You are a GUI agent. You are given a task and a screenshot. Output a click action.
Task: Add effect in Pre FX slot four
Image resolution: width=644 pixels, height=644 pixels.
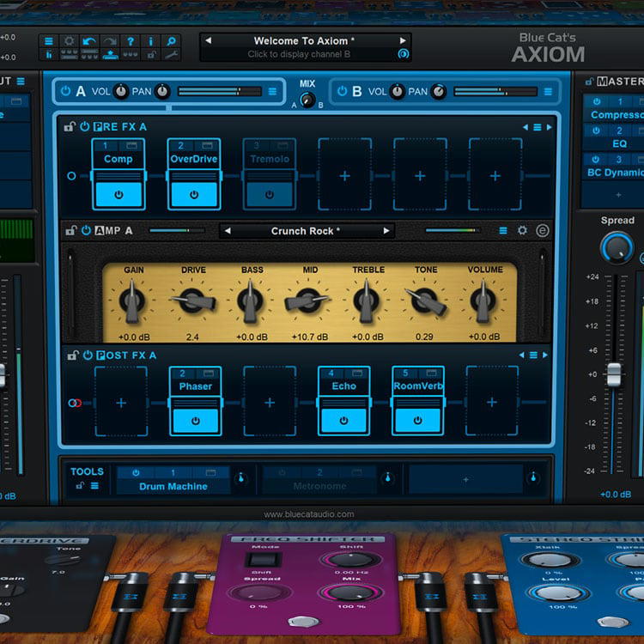point(344,176)
